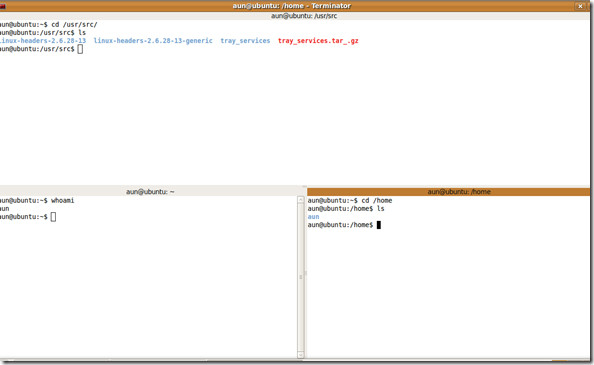Click the cursor at the /usr/src prompt
This screenshot has height=365, width=594.
click(80, 49)
